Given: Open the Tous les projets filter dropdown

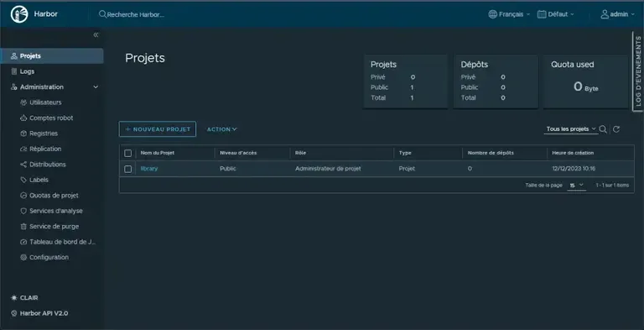Looking at the screenshot, I should click(571, 129).
